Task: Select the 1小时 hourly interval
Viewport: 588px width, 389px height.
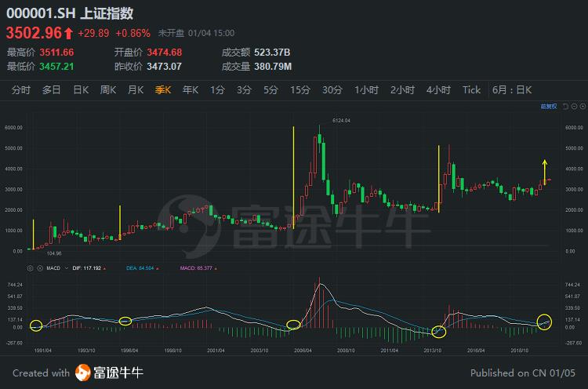Action: [366, 89]
